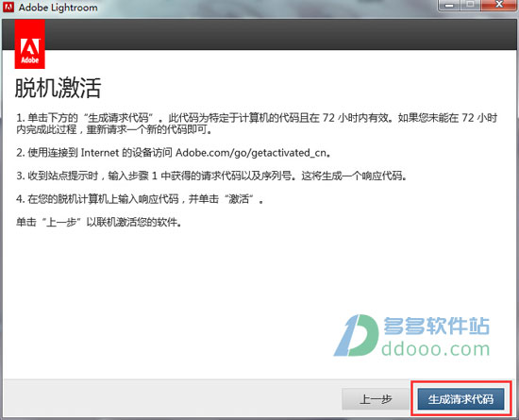Click the red Adobe logo
Screen dimensions: 519x420
(x=30, y=44)
